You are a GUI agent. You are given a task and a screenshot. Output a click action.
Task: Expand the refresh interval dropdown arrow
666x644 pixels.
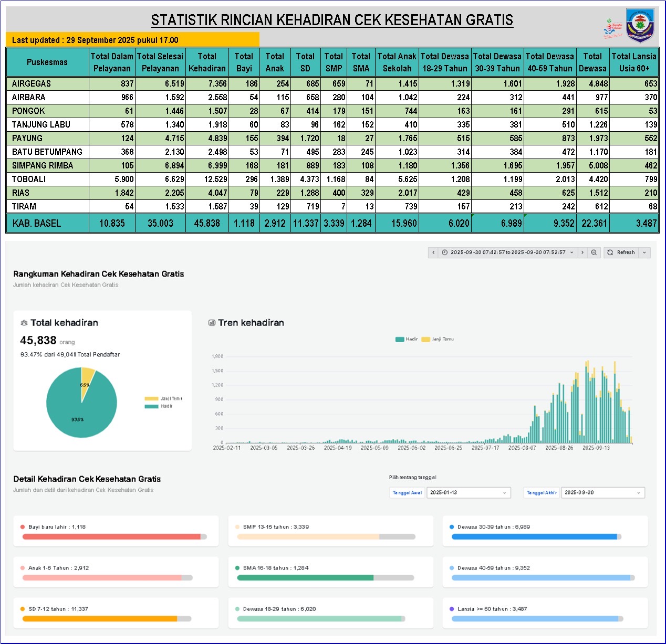click(645, 252)
